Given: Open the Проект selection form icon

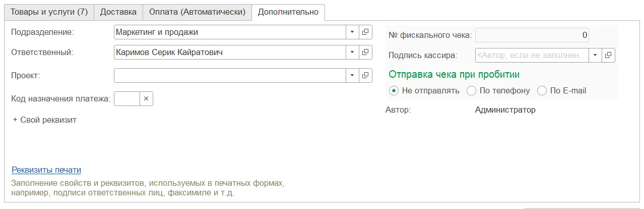Looking at the screenshot, I should click(365, 76).
